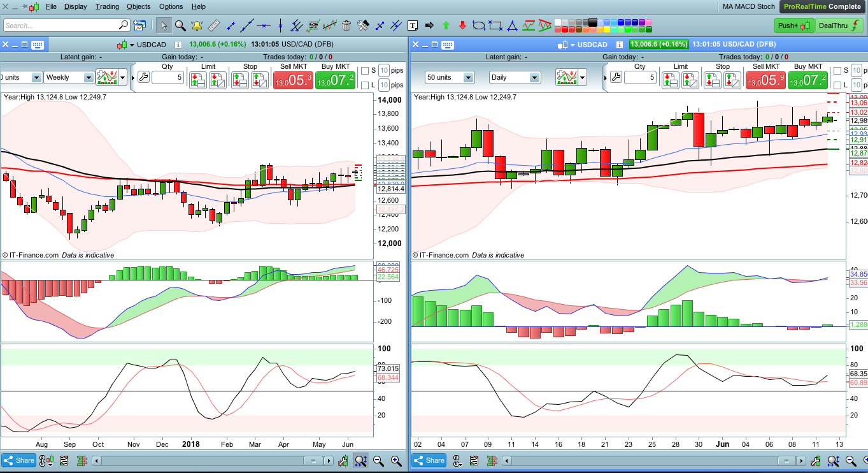The image size is (868, 473).
Task: Toggle L limit checkbox in daily chart
Action: coord(837,85)
